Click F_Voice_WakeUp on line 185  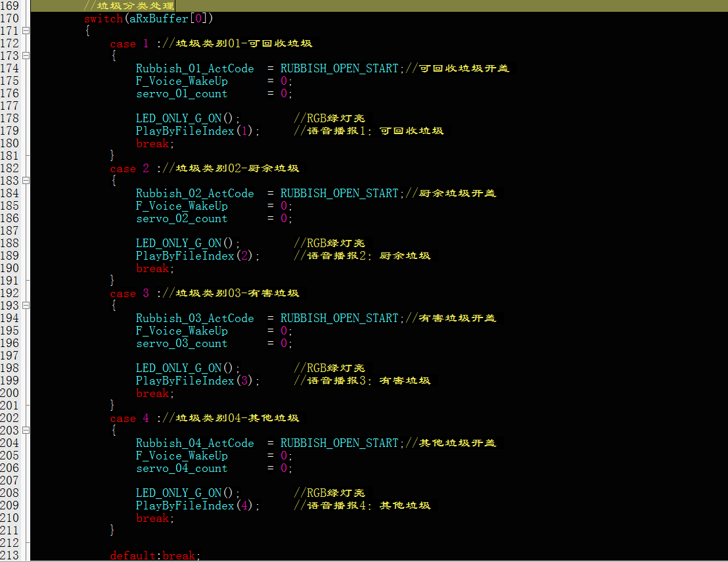coord(182,206)
